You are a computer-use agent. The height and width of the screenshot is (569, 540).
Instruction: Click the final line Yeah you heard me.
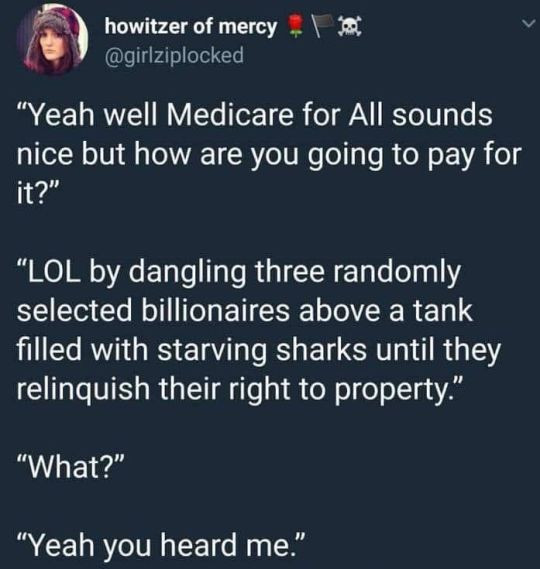[160, 546]
